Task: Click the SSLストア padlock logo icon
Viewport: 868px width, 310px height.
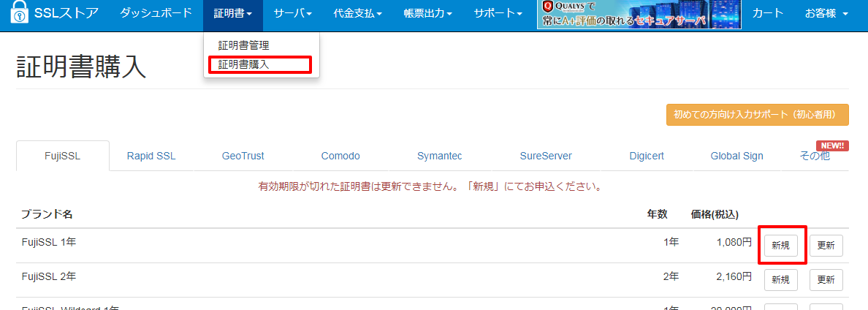Action: pos(20,14)
